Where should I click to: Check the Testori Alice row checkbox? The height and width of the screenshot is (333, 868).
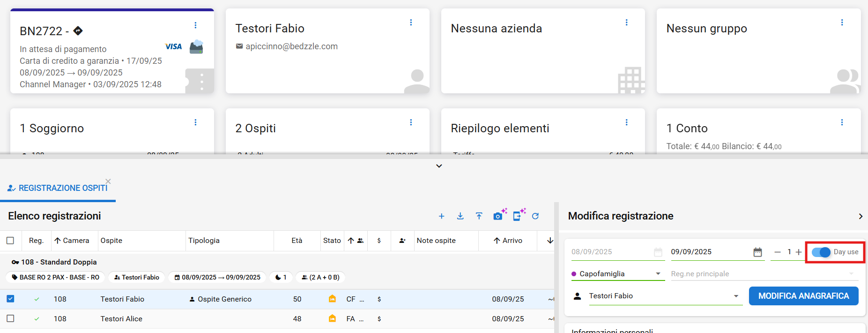(10, 318)
